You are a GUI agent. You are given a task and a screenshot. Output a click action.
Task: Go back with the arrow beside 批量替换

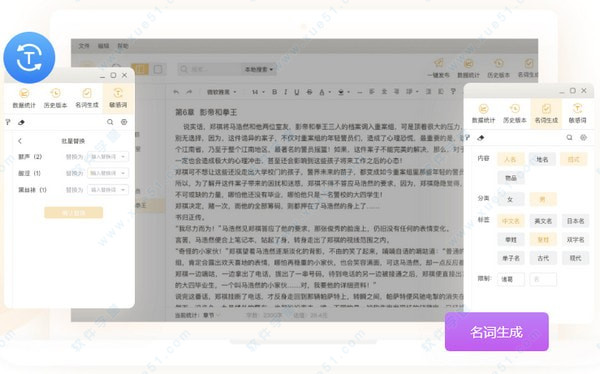point(20,141)
